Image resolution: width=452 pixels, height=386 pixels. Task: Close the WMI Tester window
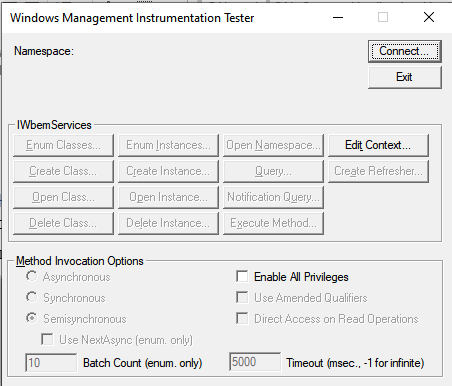[429, 17]
